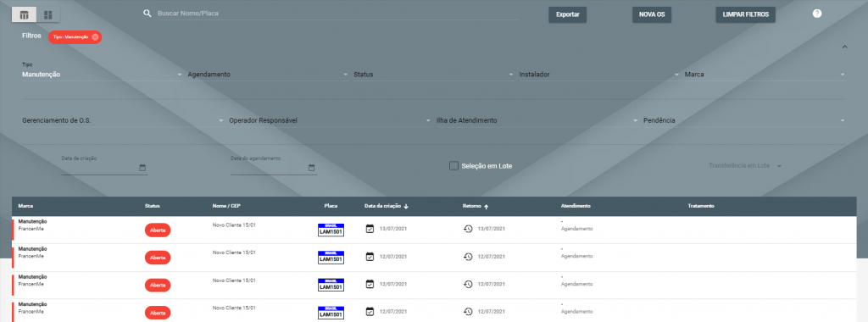The height and width of the screenshot is (322, 868).
Task: Open calendar for Data do agendamento
Action: coord(312,168)
